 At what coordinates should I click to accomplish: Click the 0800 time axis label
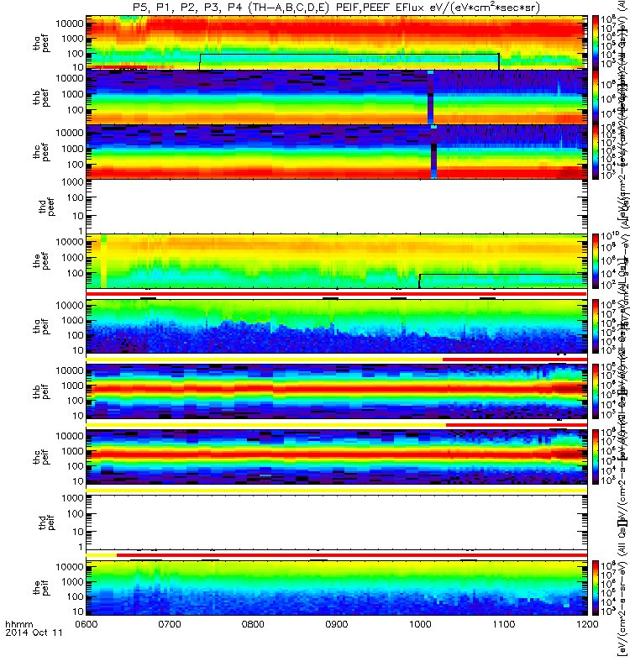pos(254,624)
